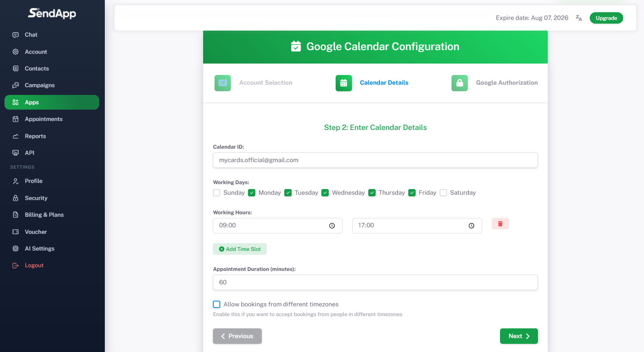Uncheck the Friday working day

click(x=412, y=193)
